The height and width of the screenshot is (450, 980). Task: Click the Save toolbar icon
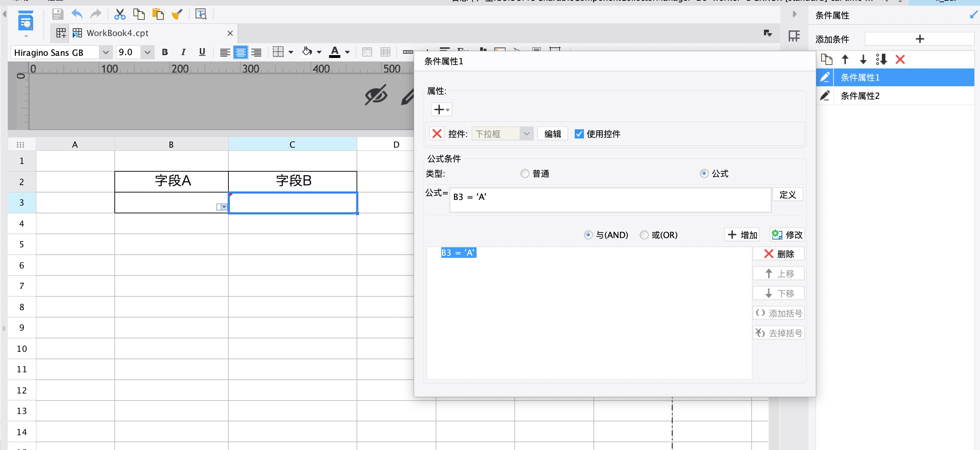click(58, 14)
